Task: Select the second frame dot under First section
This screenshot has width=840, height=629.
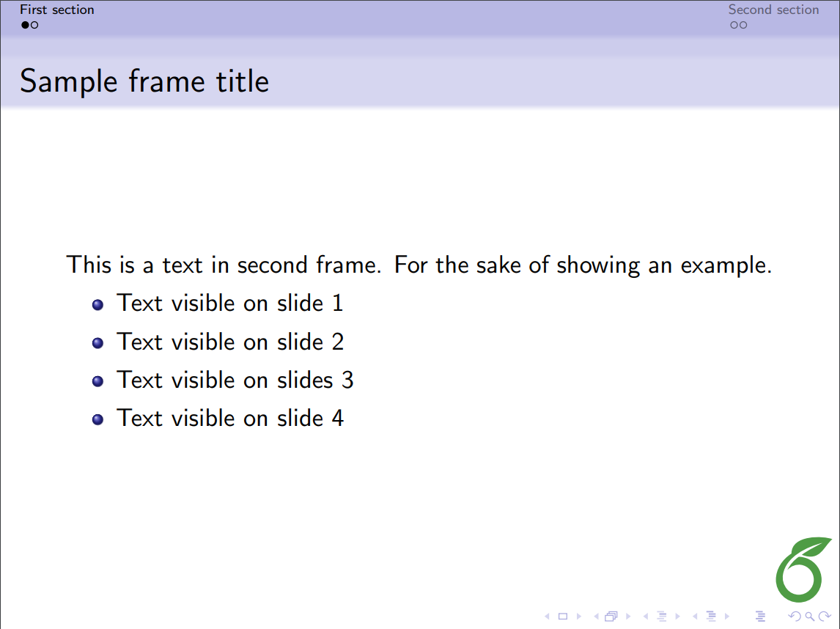Action: coord(34,26)
